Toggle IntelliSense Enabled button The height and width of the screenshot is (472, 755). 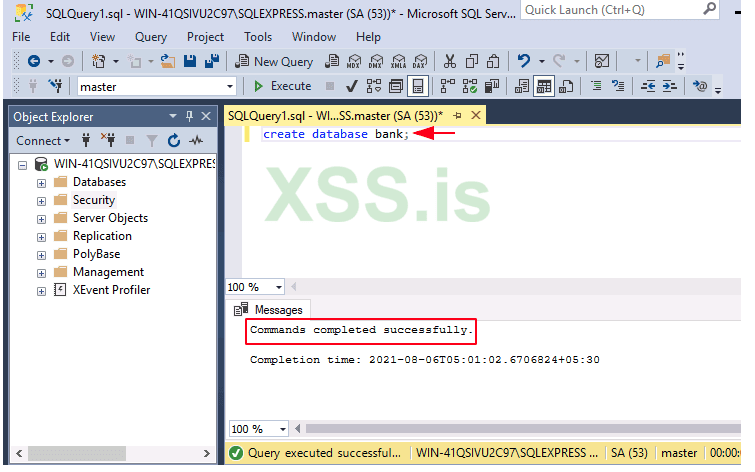click(418, 86)
